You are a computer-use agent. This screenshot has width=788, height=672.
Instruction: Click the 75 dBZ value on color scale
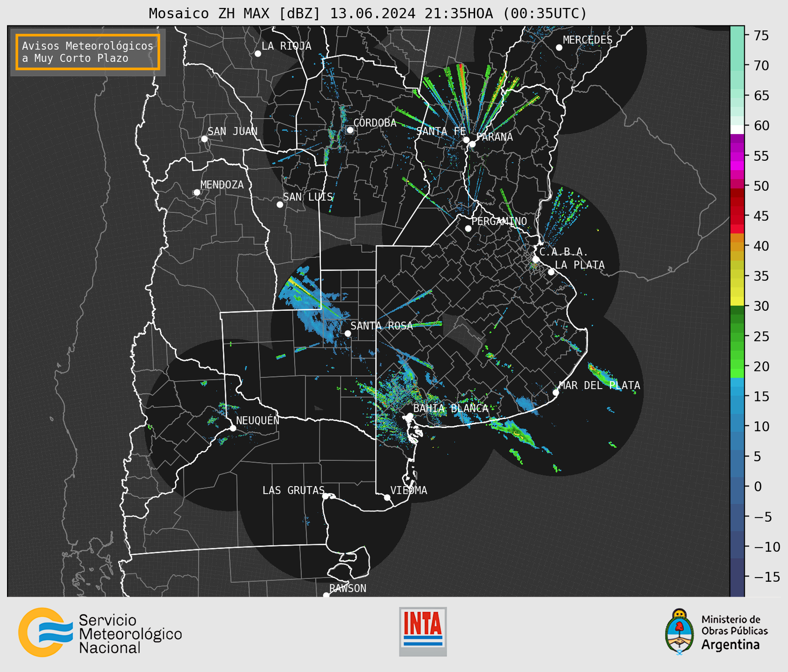click(761, 36)
